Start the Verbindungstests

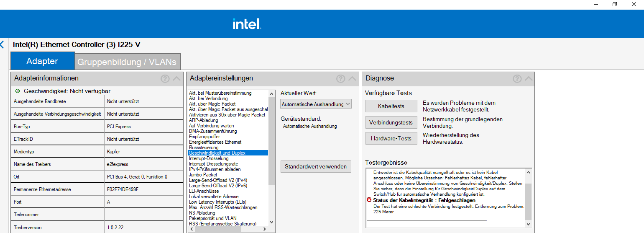[391, 123]
